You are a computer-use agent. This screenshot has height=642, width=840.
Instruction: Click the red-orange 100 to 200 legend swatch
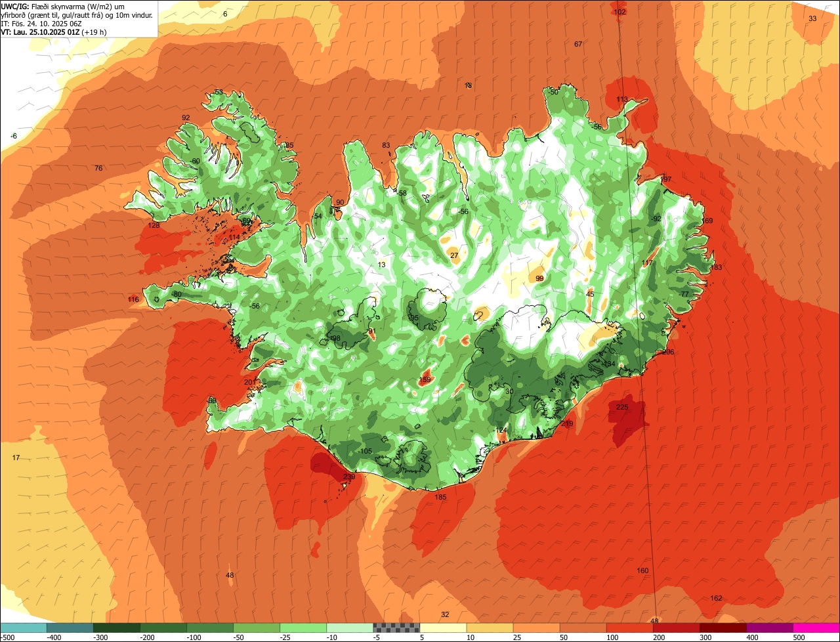[x=629, y=628]
